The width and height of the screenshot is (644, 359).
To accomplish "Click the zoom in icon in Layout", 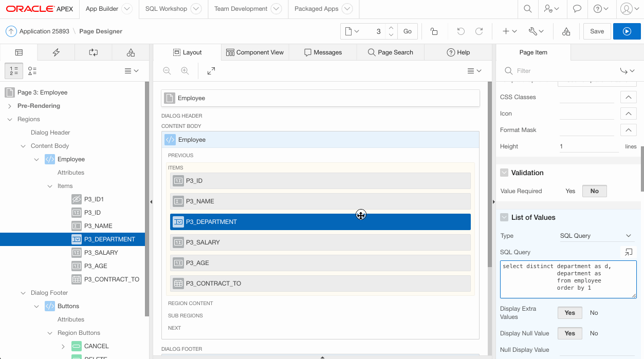I will tap(185, 71).
